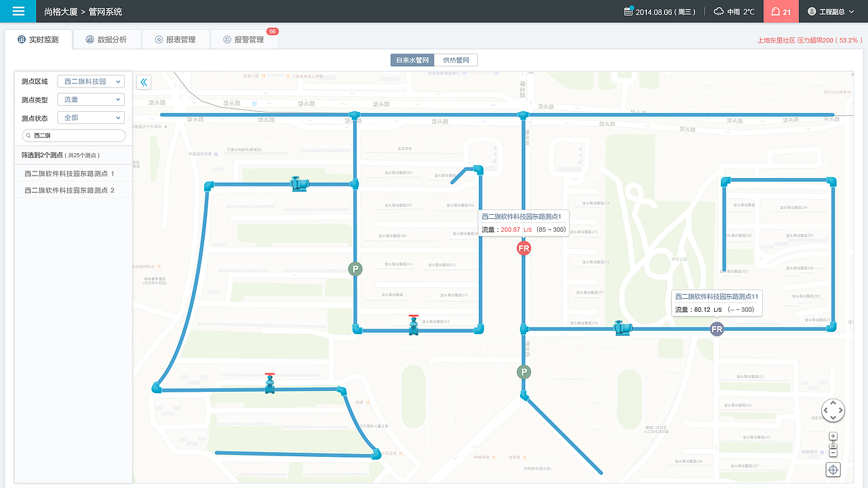Click the pump icon on right horizontal pipe

pos(623,328)
